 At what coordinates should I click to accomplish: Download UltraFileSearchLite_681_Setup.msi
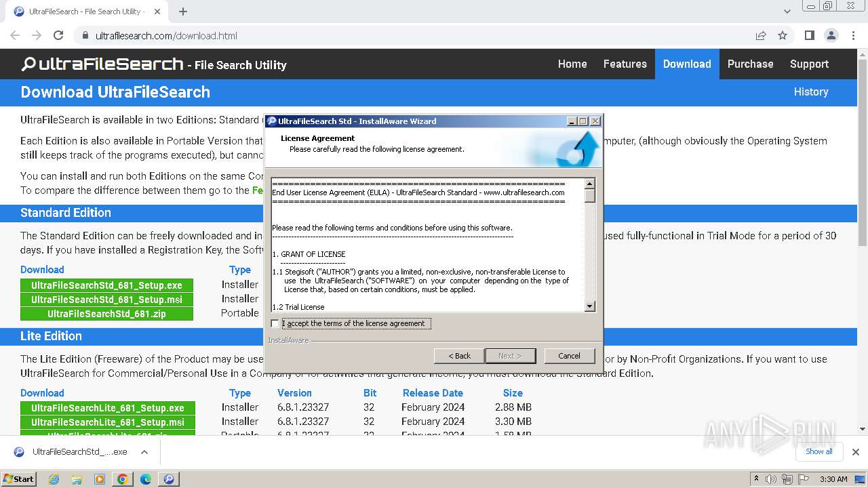(108, 422)
